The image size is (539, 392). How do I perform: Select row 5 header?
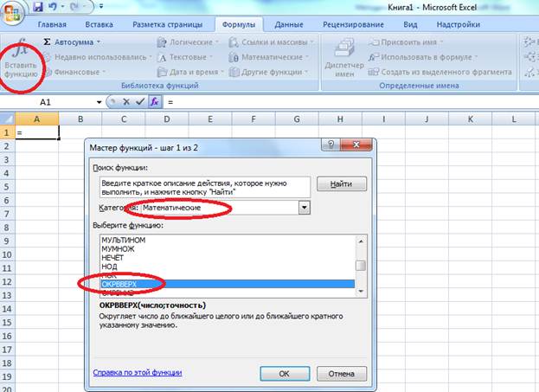(x=7, y=187)
